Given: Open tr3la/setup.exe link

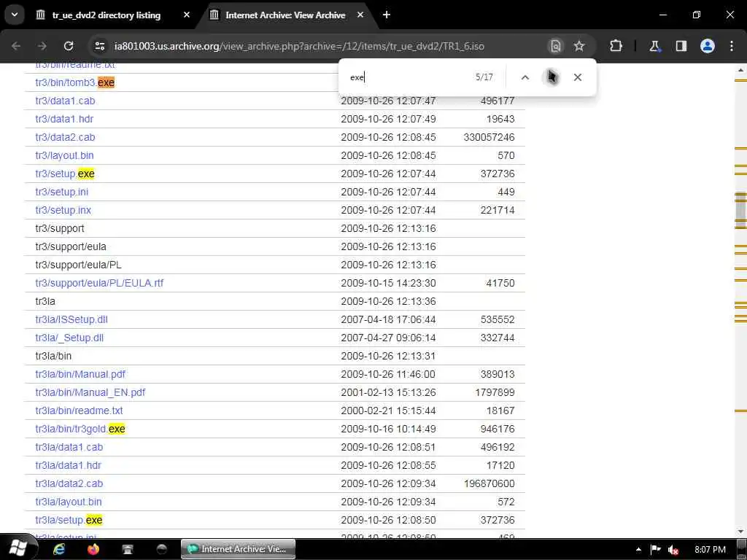Looking at the screenshot, I should point(69,520).
